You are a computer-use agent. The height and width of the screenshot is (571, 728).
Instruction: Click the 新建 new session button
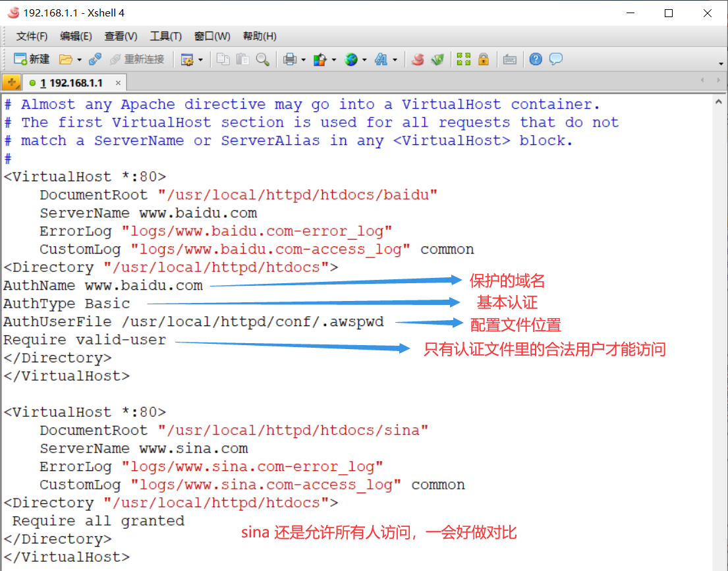32,59
